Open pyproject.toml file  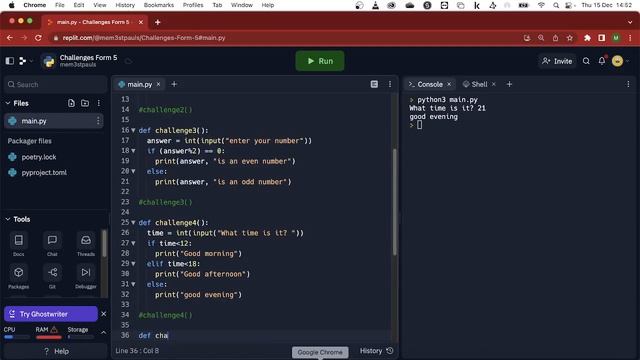44,172
